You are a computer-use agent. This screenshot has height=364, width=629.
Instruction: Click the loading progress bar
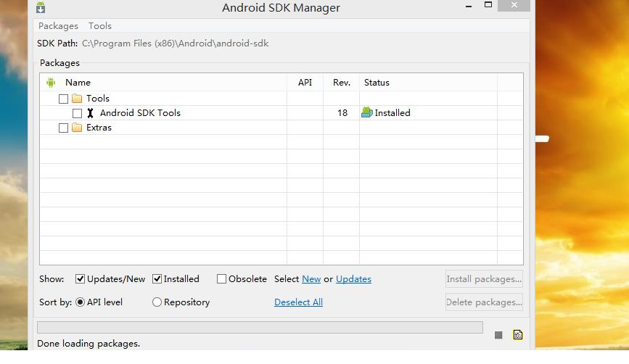tap(260, 328)
